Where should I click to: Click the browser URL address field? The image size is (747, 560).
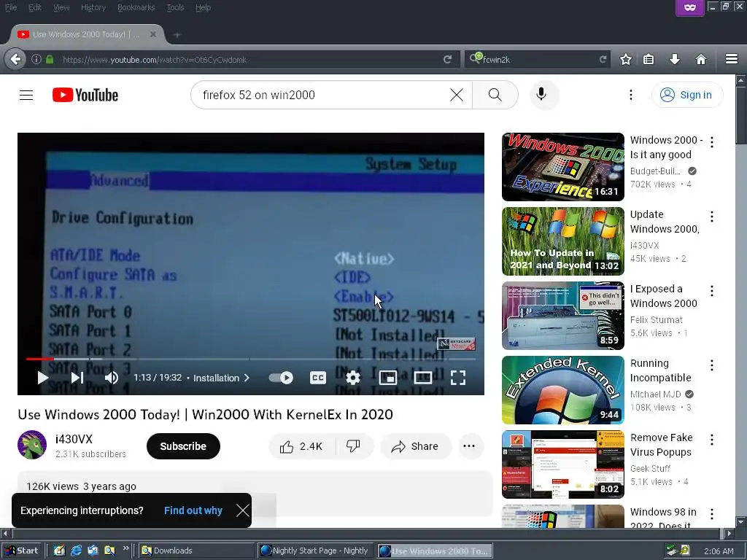click(x=248, y=60)
